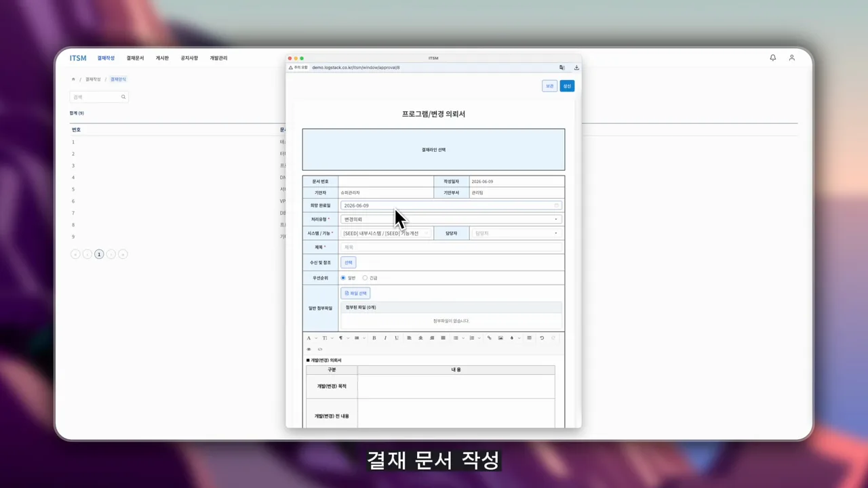
Task: Open the 시스템 / 기능 dropdown
Action: click(x=385, y=233)
